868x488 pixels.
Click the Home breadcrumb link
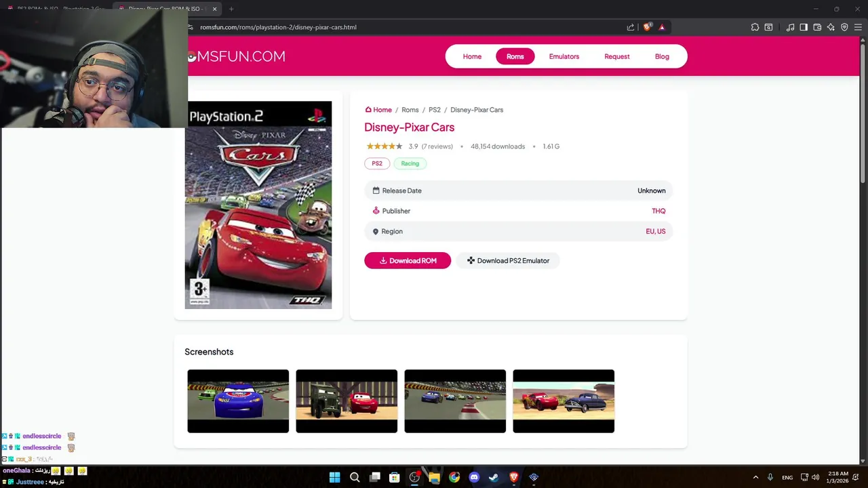tap(378, 110)
